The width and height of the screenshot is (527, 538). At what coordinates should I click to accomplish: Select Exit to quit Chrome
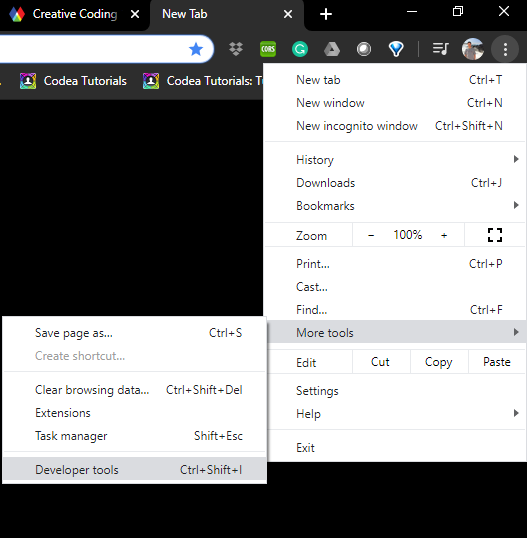(x=396, y=448)
